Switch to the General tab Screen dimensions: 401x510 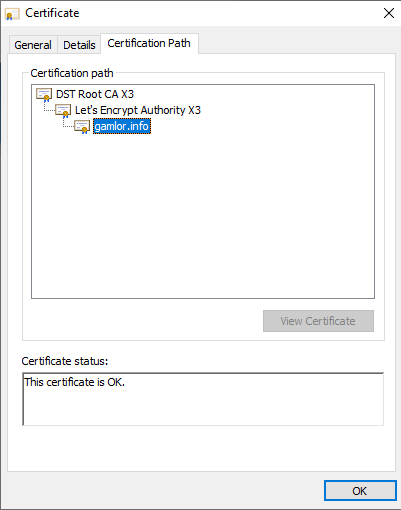pos(33,45)
